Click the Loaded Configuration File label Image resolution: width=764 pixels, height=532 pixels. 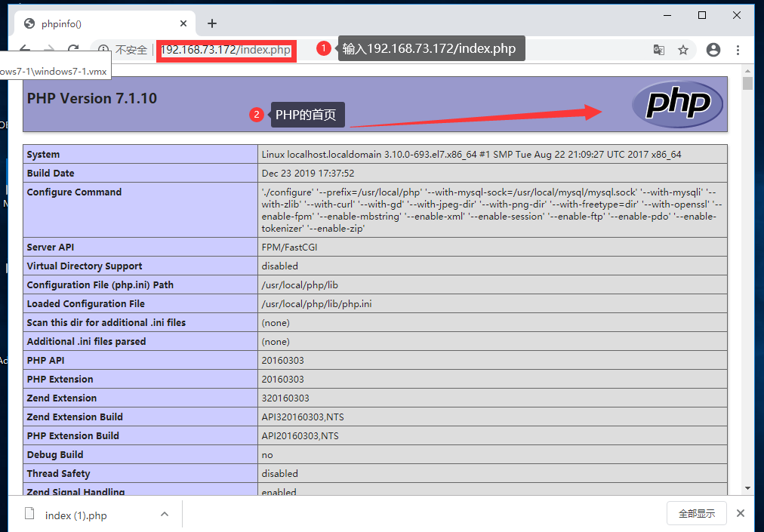click(86, 304)
